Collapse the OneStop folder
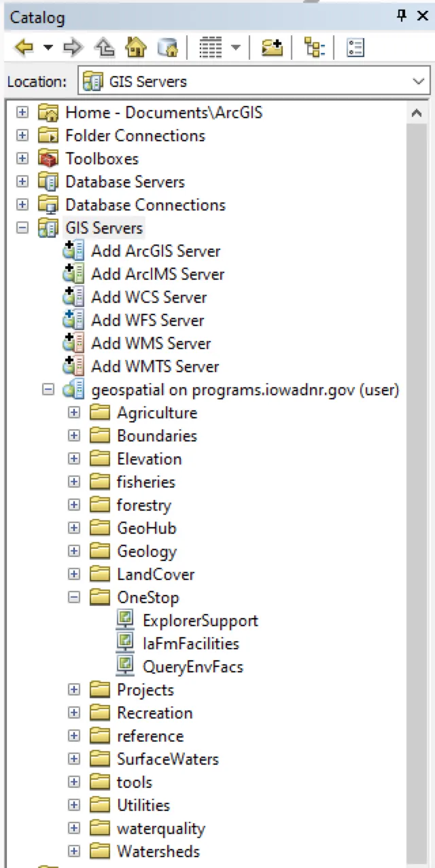The image size is (435, 868). pos(74,598)
